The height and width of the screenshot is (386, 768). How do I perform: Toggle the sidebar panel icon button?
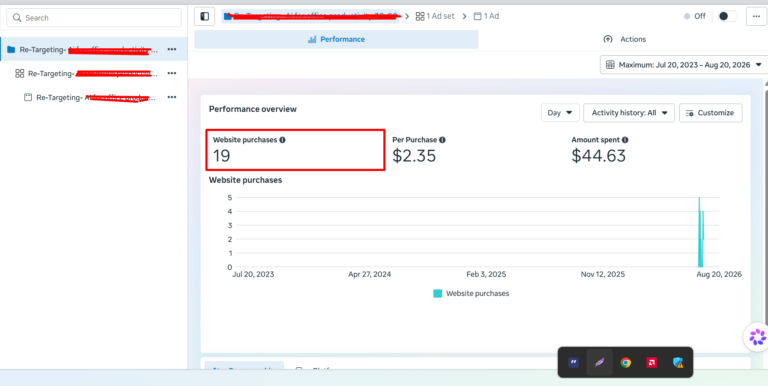point(205,16)
